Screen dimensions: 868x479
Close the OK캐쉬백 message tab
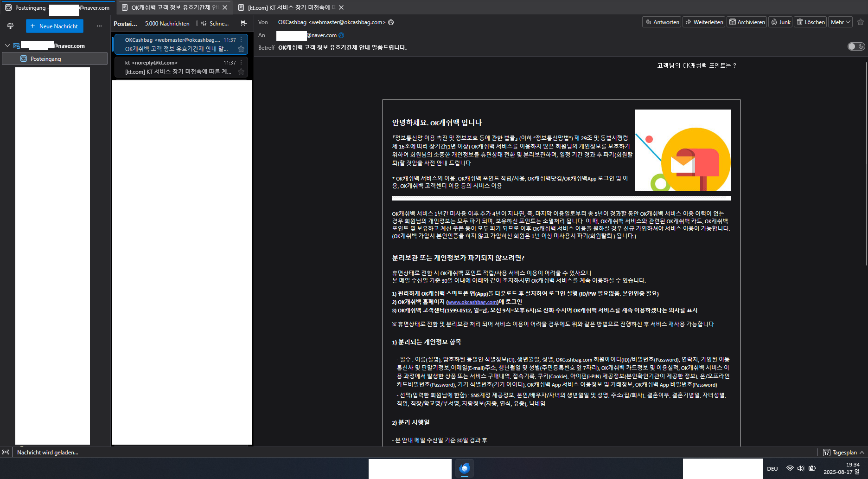(x=225, y=7)
